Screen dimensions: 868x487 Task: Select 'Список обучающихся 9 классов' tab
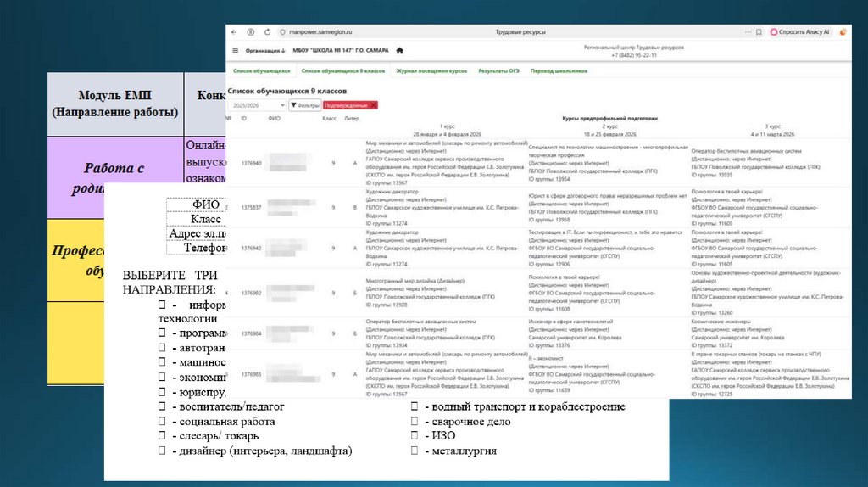(x=343, y=71)
